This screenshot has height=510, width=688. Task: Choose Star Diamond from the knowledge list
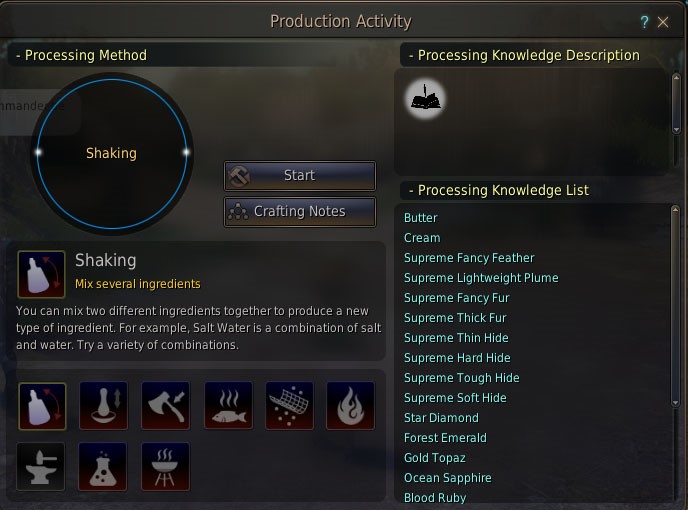tap(441, 418)
